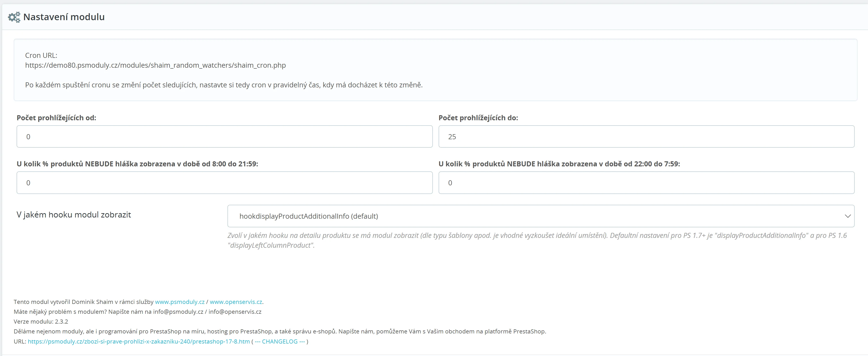Click the 8:00 do 21:59 percentage input
This screenshot has width=868, height=356.
click(224, 183)
